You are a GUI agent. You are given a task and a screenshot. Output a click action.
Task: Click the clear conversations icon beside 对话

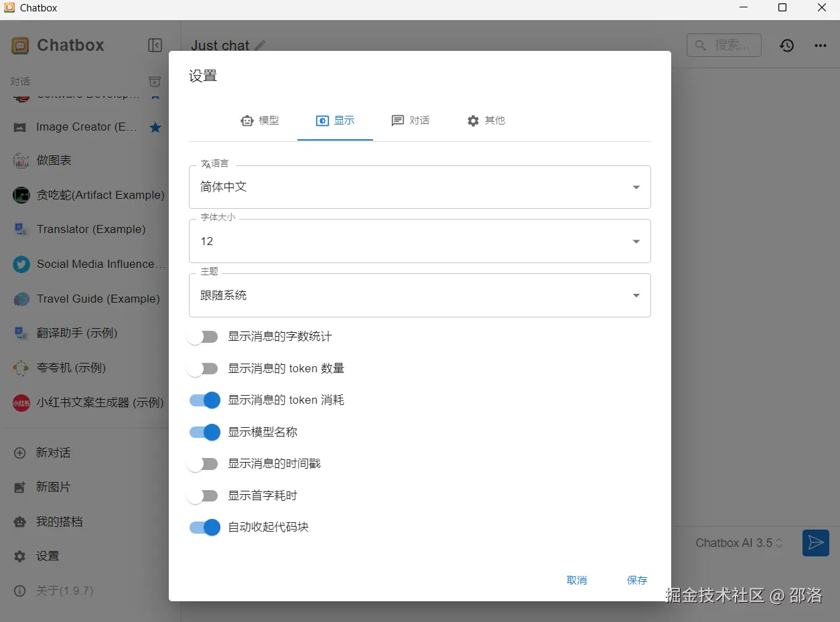click(155, 82)
